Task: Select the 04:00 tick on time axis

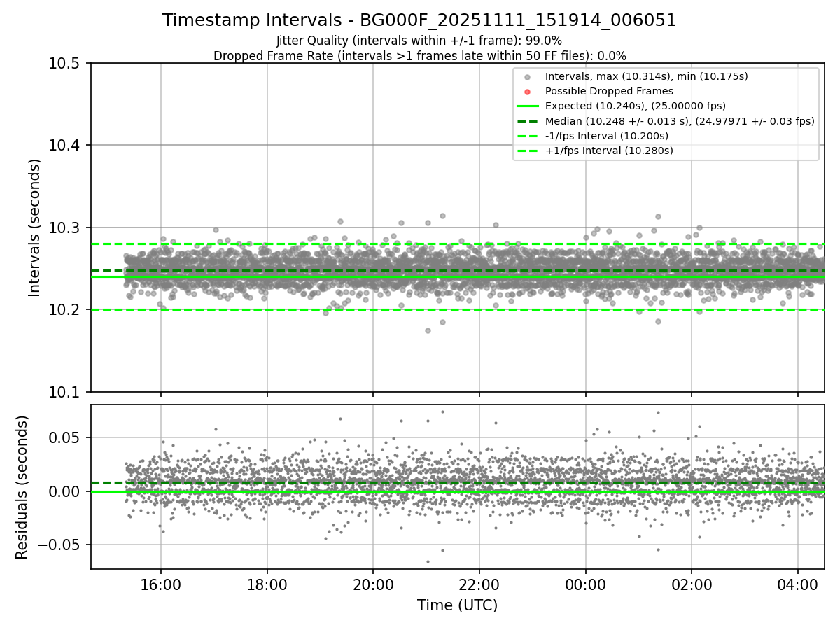Action: [x=798, y=584]
